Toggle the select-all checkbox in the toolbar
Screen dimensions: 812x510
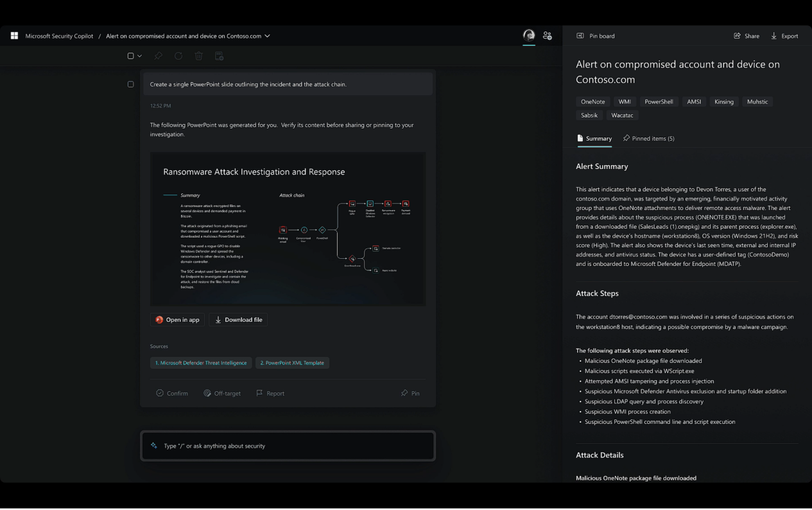pos(131,56)
